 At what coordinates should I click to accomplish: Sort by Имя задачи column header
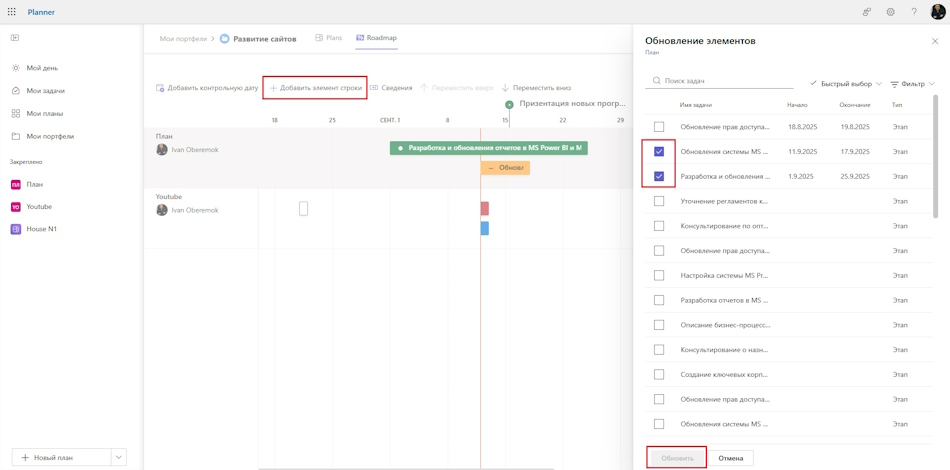696,105
